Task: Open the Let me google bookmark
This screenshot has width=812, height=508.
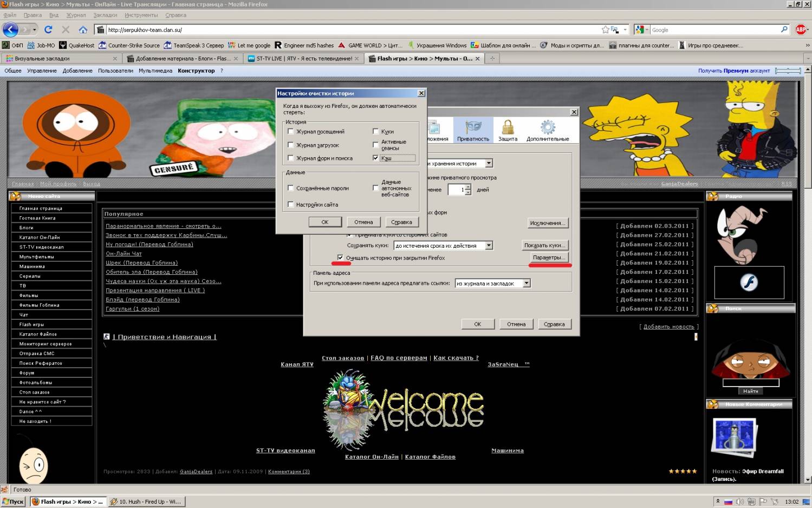Action: tap(249, 45)
